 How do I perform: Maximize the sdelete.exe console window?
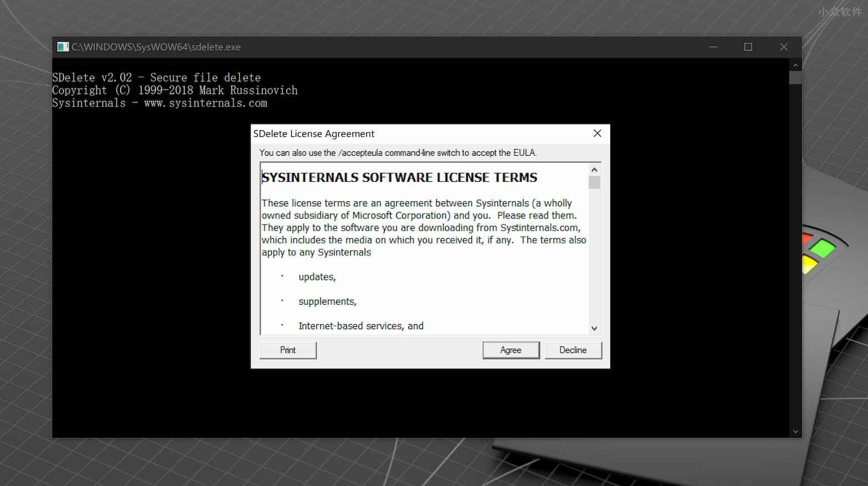click(749, 47)
